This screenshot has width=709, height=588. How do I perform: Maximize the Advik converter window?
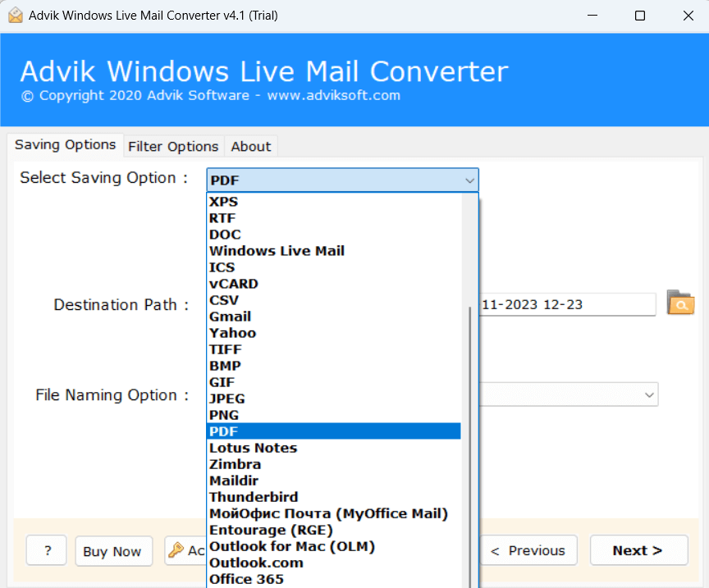click(640, 16)
